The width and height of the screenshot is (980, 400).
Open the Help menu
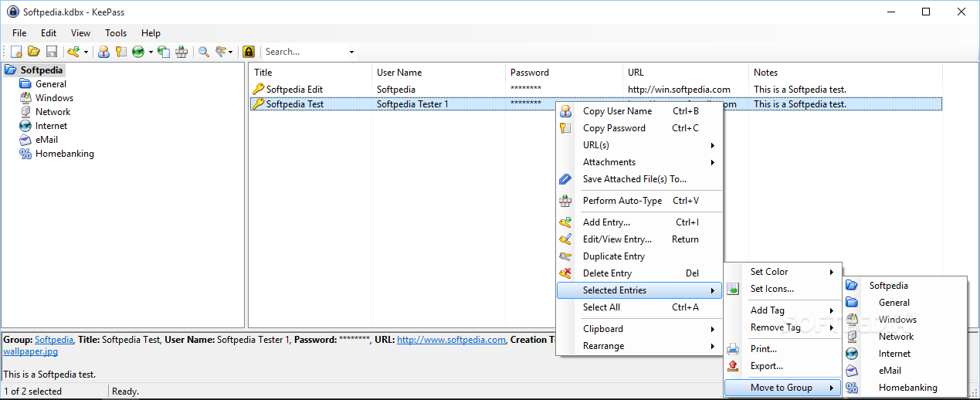click(x=151, y=33)
